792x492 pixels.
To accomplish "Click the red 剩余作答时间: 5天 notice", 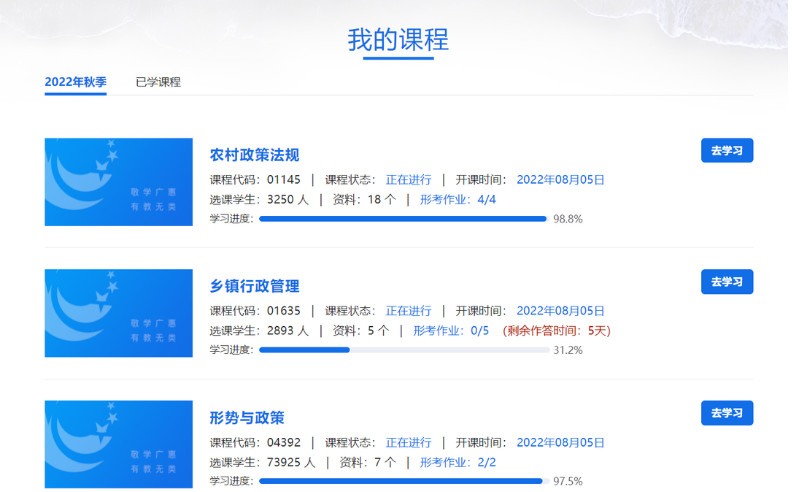I will (557, 331).
